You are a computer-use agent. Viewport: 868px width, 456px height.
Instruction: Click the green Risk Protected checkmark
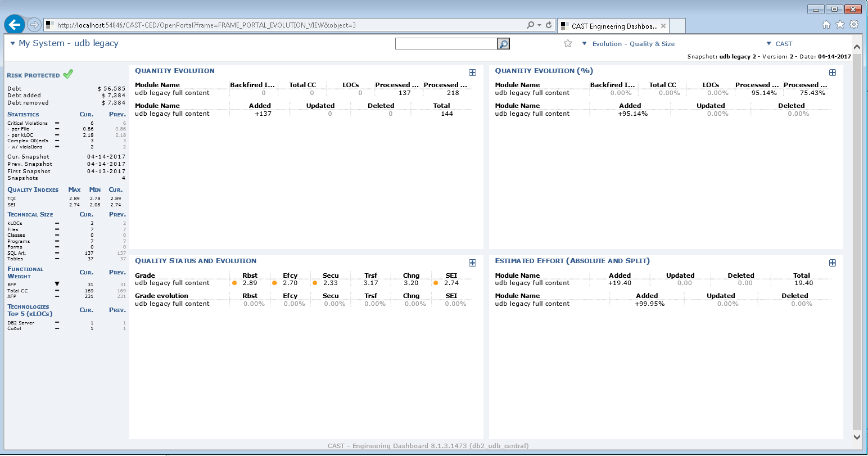click(x=68, y=74)
